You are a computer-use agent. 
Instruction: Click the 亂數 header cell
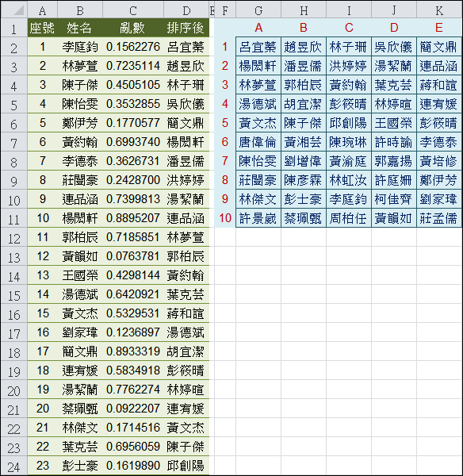133,28
